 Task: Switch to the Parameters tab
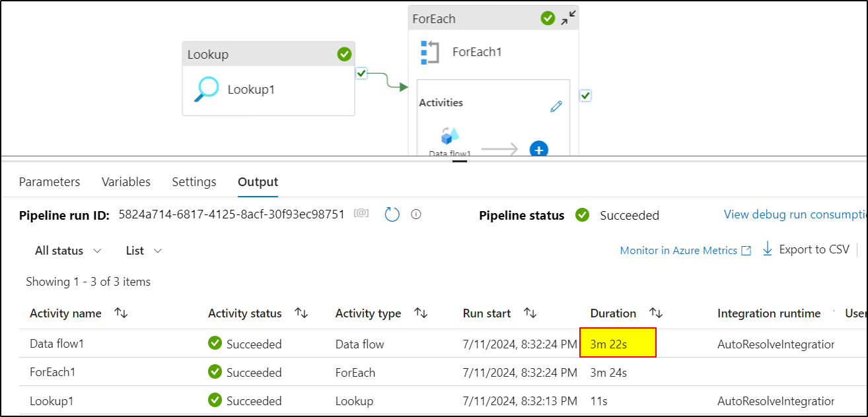[50, 182]
